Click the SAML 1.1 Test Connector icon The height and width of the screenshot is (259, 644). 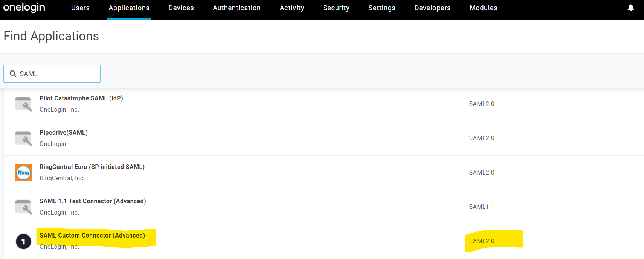23,207
